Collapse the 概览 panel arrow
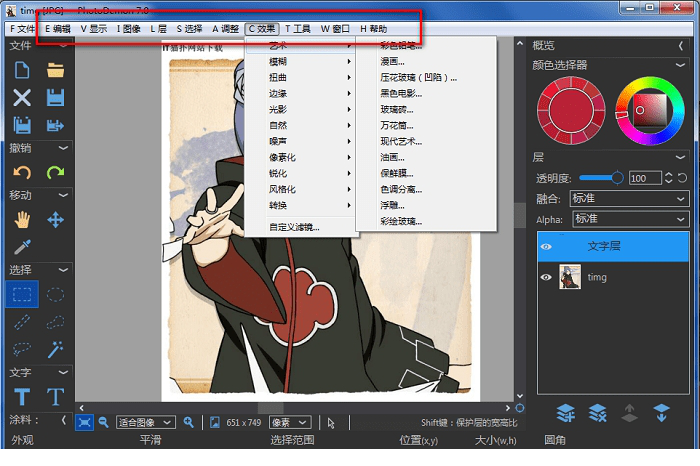 pos(680,46)
